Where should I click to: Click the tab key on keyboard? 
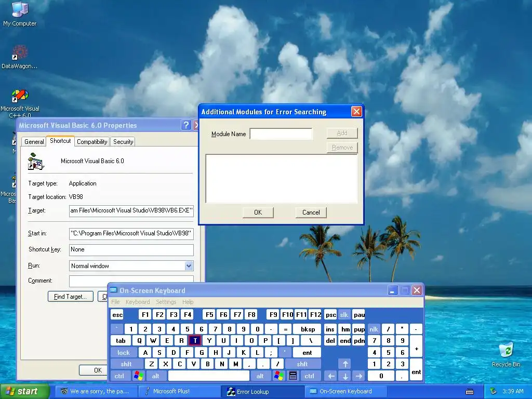(121, 341)
